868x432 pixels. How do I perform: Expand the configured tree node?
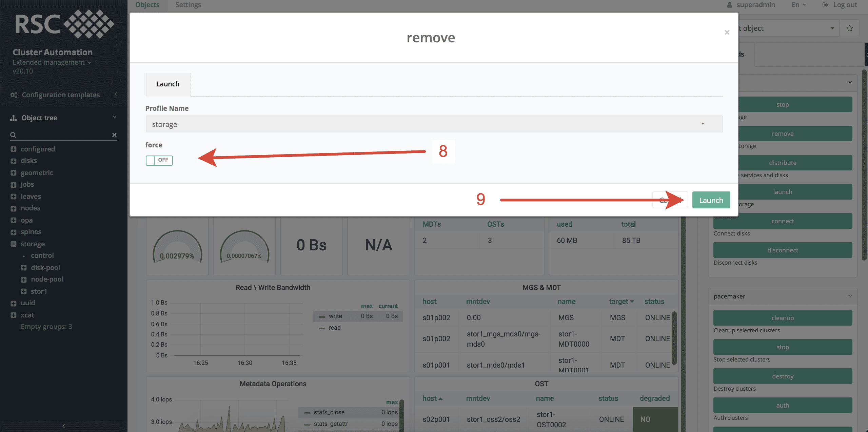coord(14,149)
